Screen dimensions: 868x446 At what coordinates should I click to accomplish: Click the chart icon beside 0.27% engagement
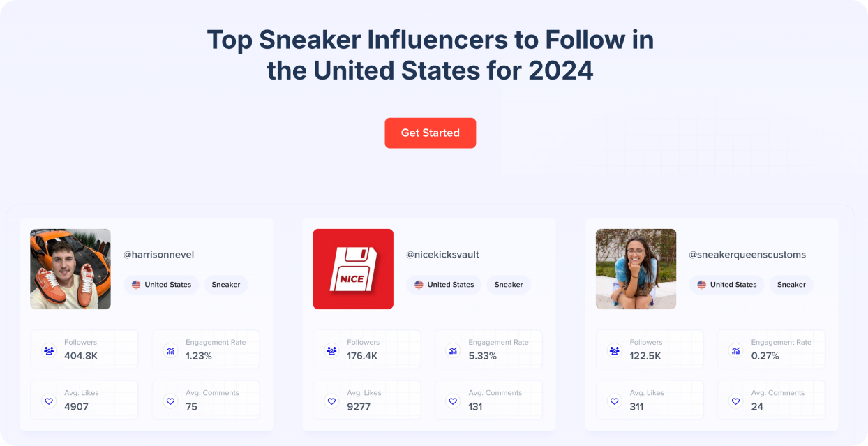point(735,350)
